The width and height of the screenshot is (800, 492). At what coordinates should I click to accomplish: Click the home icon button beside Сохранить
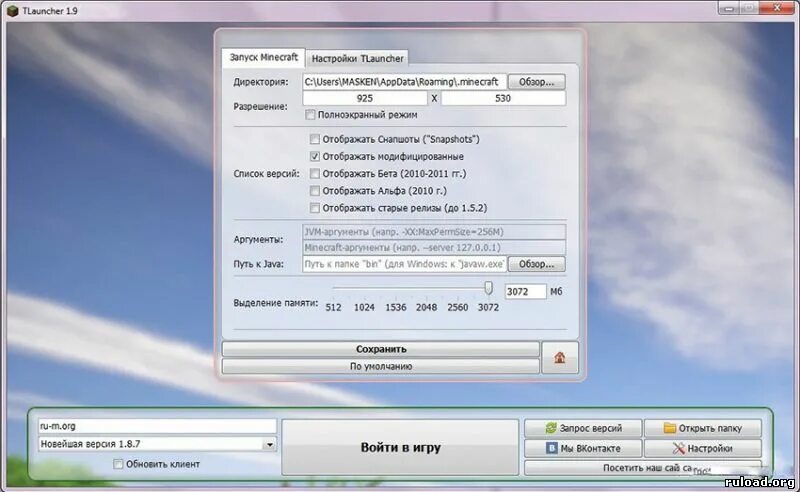pos(560,357)
